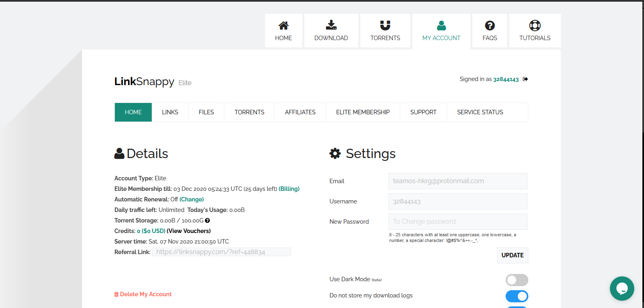Toggle Do not store my download logs

(517, 296)
